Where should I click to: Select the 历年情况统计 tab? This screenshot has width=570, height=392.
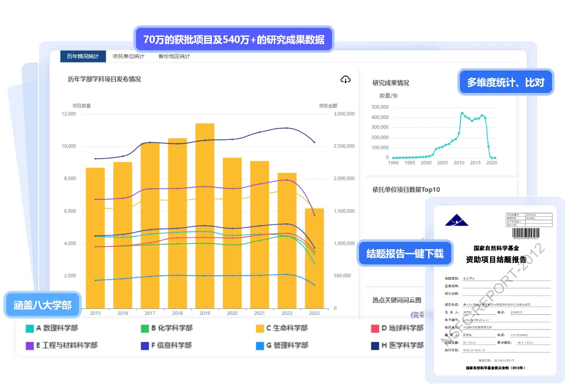point(83,56)
